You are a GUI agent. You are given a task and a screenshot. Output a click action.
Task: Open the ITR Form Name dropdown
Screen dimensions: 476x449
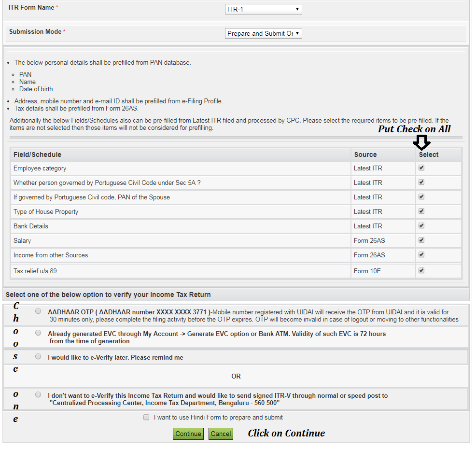coord(263,9)
